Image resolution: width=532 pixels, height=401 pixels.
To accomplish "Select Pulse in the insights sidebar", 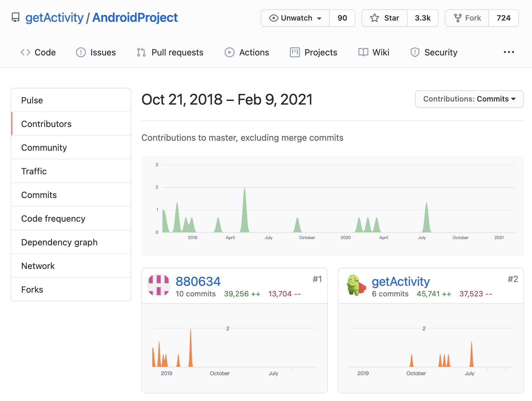I will pyautogui.click(x=32, y=100).
